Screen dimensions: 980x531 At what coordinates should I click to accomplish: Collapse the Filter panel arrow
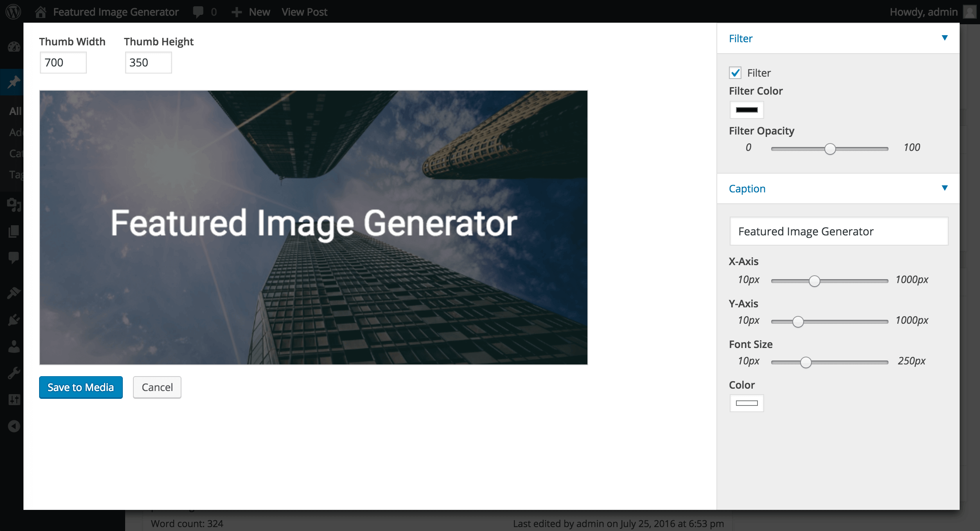pos(944,38)
